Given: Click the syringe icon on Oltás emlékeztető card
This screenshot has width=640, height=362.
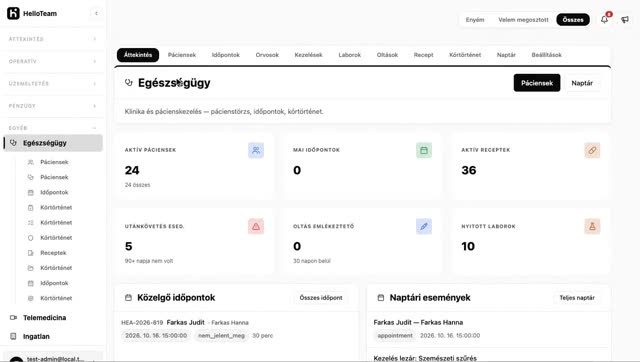Looking at the screenshot, I should tap(424, 226).
